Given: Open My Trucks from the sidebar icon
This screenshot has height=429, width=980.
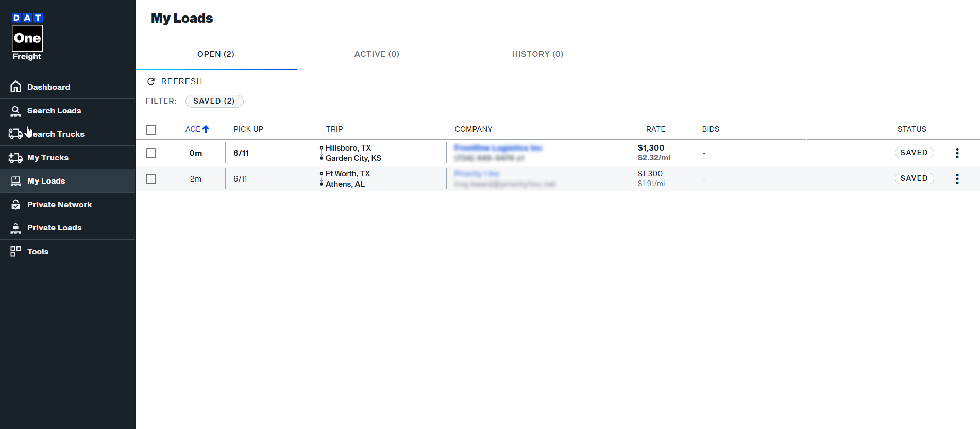Looking at the screenshot, I should (x=15, y=158).
